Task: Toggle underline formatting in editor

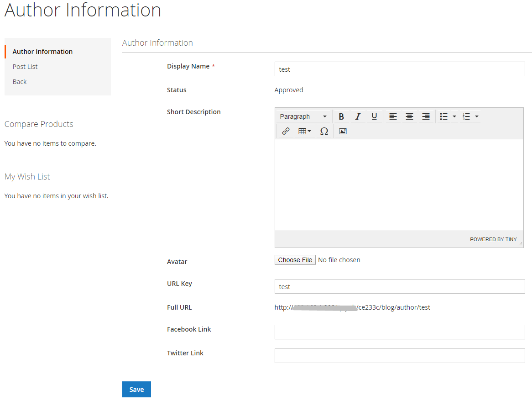Action: click(x=374, y=116)
